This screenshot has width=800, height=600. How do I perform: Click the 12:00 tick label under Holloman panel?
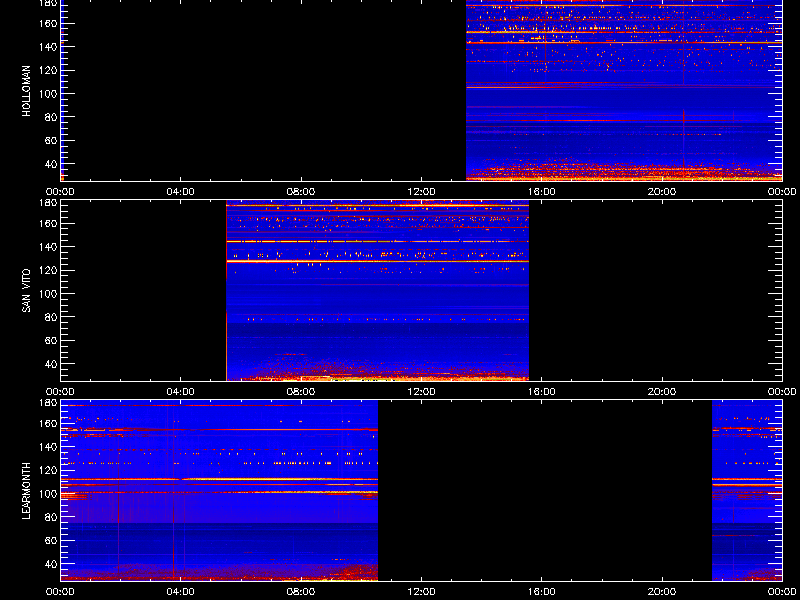[x=421, y=192]
